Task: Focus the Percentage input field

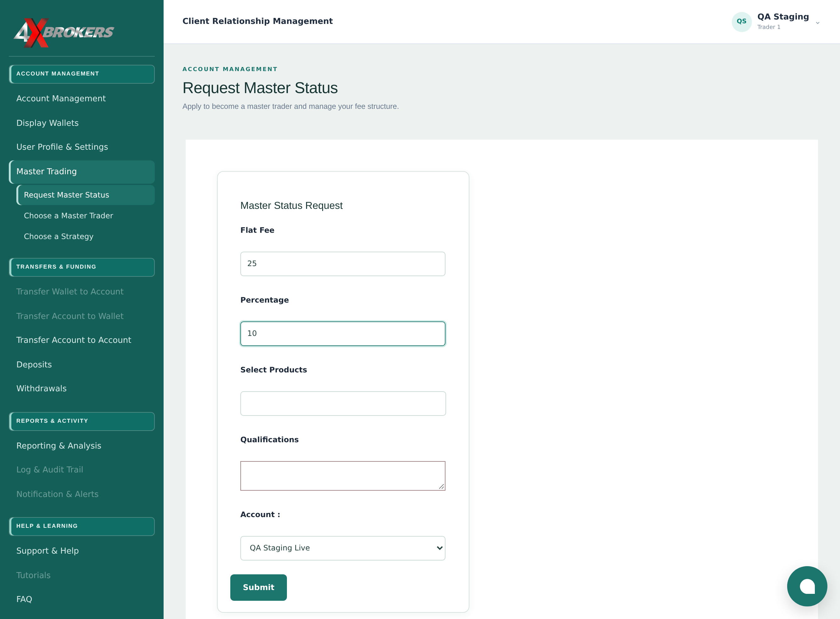Action: click(x=343, y=333)
